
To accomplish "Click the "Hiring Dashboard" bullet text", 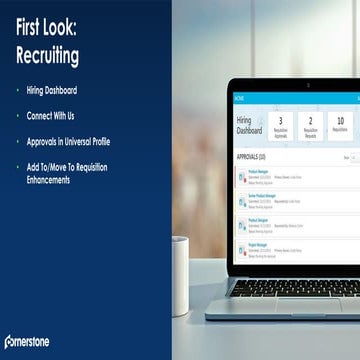I will [52, 90].
